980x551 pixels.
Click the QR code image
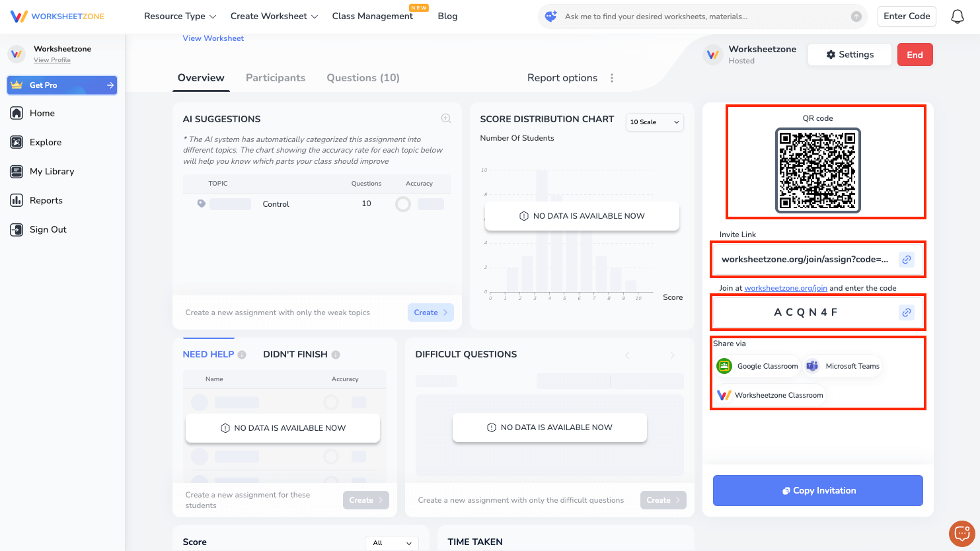tap(818, 170)
